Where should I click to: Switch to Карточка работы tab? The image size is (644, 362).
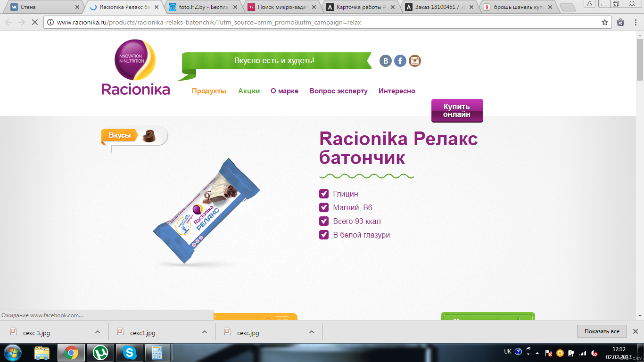tap(360, 7)
